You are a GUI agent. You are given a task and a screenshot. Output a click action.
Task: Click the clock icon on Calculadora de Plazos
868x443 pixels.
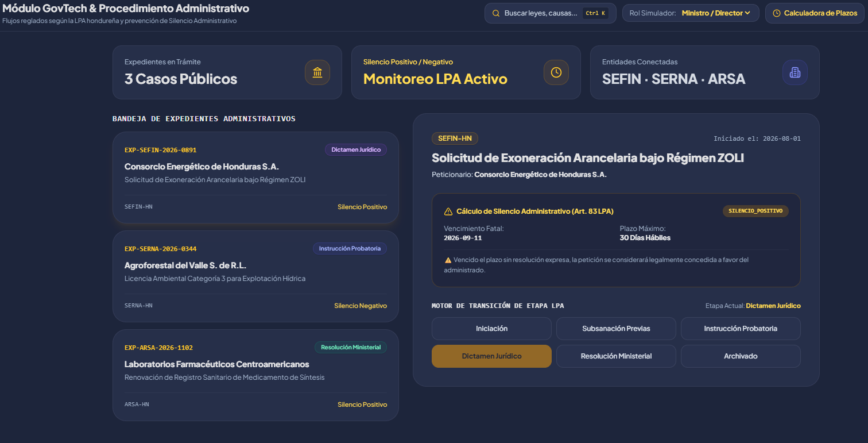[777, 13]
